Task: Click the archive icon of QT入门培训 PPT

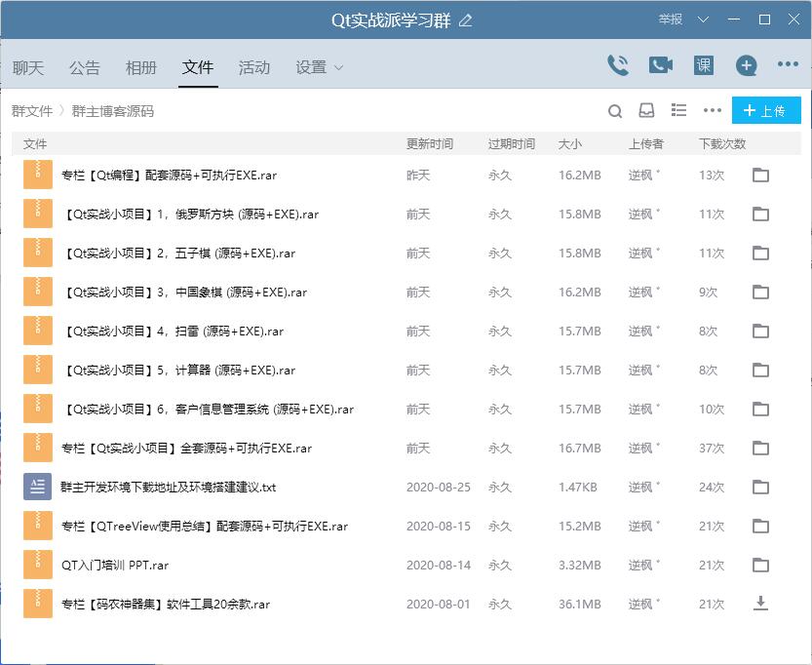Action: click(37, 565)
